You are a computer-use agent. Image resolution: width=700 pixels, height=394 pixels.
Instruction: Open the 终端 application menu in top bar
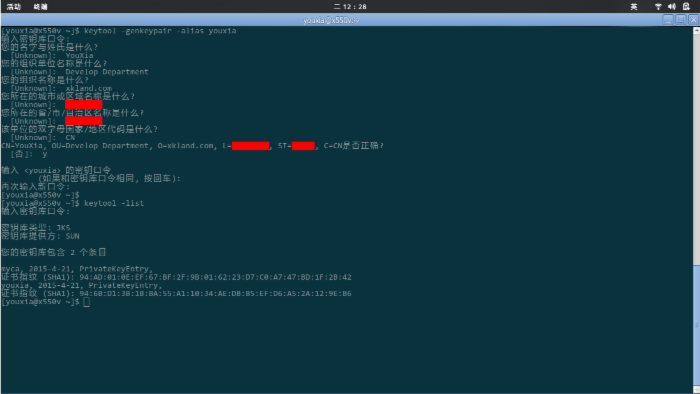point(41,7)
